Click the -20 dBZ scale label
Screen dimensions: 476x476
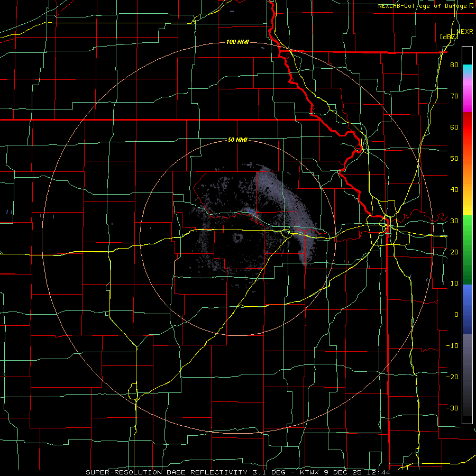pos(452,377)
